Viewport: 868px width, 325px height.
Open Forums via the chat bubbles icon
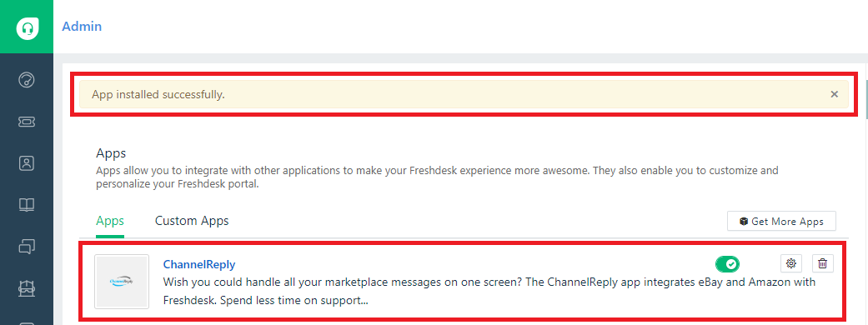pos(27,247)
